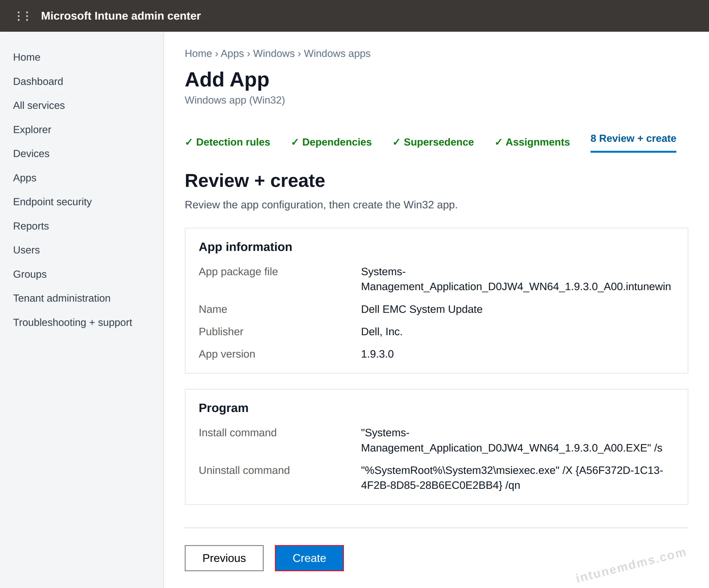
Task: Open Endpoint security in sidebar
Action: [x=52, y=202]
